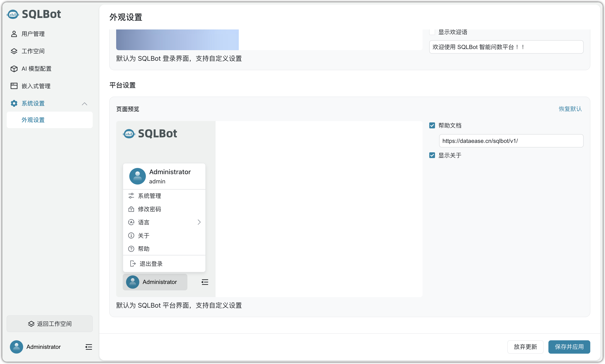The image size is (605, 364).
Task: Click the 保存并应用 button
Action: pos(569,347)
